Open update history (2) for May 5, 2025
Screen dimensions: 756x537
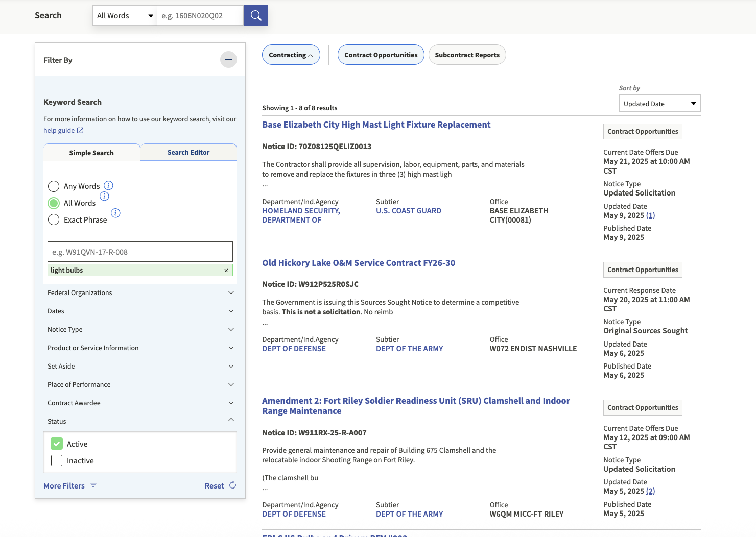pyautogui.click(x=651, y=491)
